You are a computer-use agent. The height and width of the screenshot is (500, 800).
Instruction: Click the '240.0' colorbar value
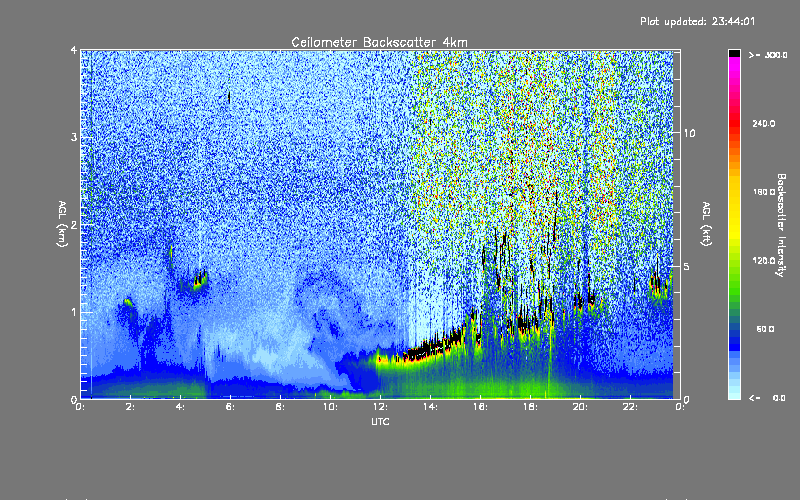pos(764,123)
